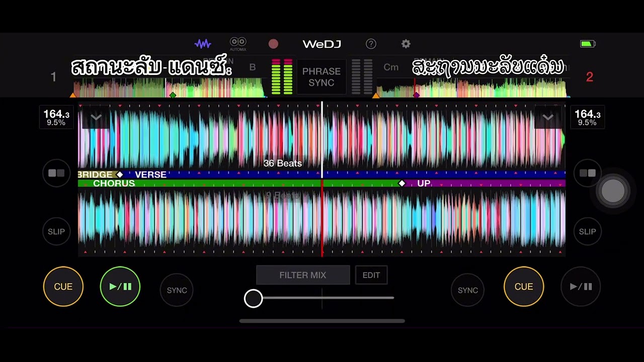Expand deck 2 dropdown chevron
This screenshot has height=362, width=644.
pyautogui.click(x=548, y=117)
